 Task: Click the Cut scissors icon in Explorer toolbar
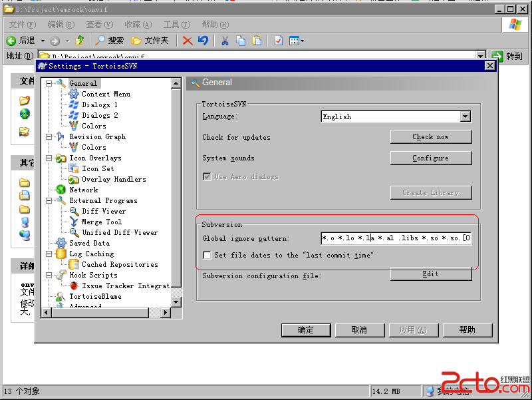(225, 41)
